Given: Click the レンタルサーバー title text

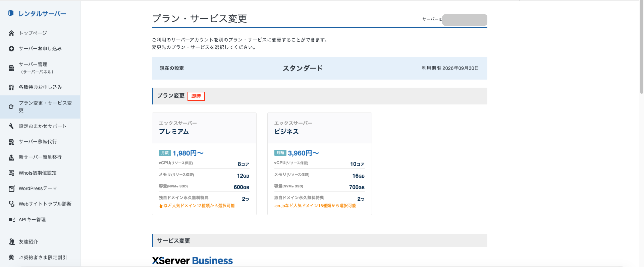Looking at the screenshot, I should pos(42,13).
